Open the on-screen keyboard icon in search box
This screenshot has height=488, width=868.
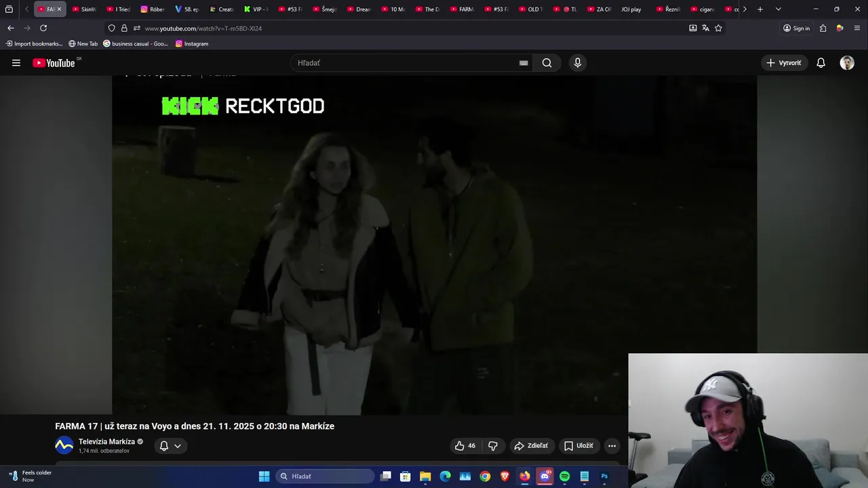click(x=524, y=63)
